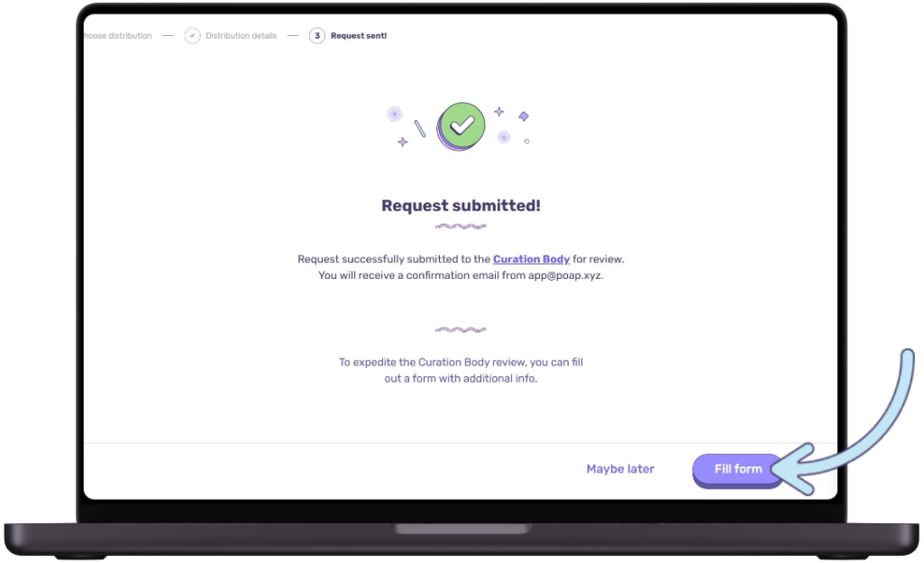
Task: Click the Fill form button
Action: [737, 470]
